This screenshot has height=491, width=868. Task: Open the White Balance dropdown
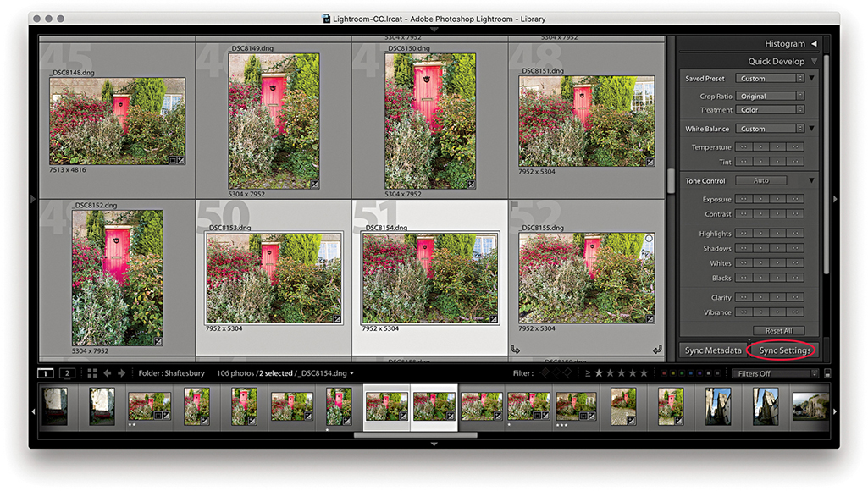(769, 129)
